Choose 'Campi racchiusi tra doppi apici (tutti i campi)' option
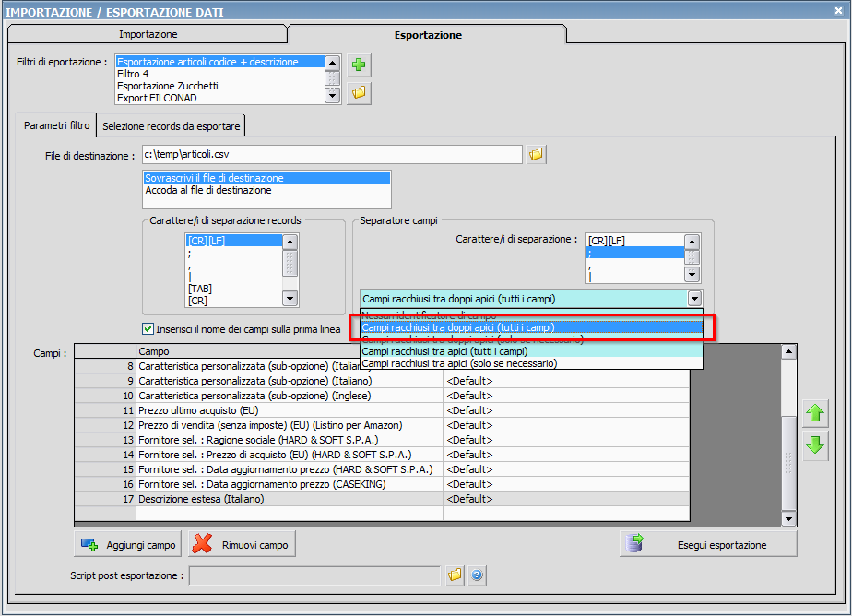852x616 pixels. [x=531, y=327]
